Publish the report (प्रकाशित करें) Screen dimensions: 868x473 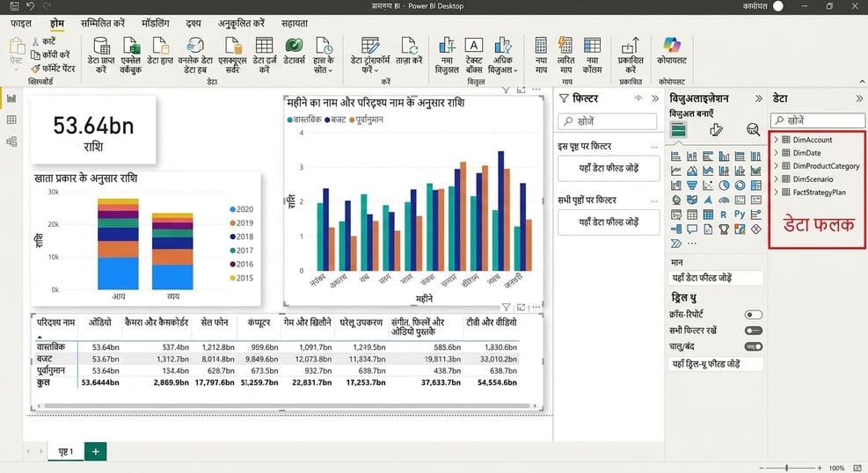pos(631,55)
